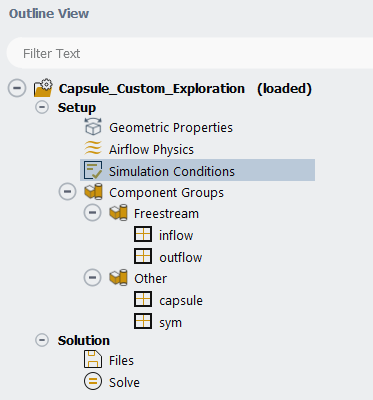Click the inflow boundary grid icon

tap(143, 234)
